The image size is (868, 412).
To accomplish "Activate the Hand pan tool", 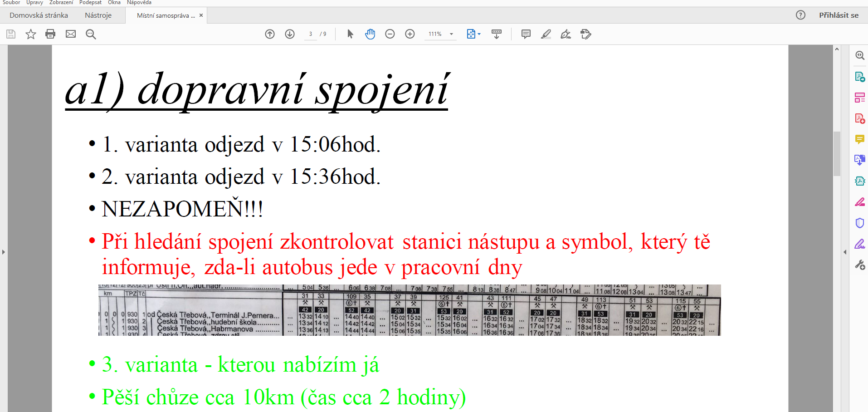I will click(x=370, y=34).
